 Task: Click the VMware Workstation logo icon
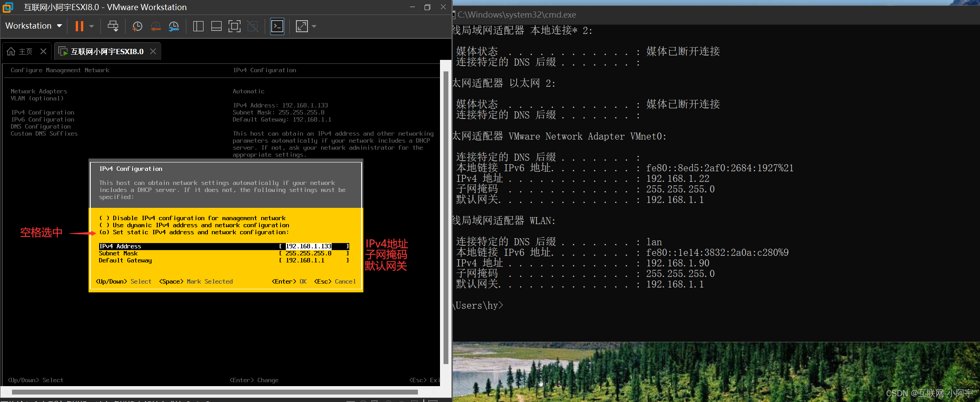8,7
